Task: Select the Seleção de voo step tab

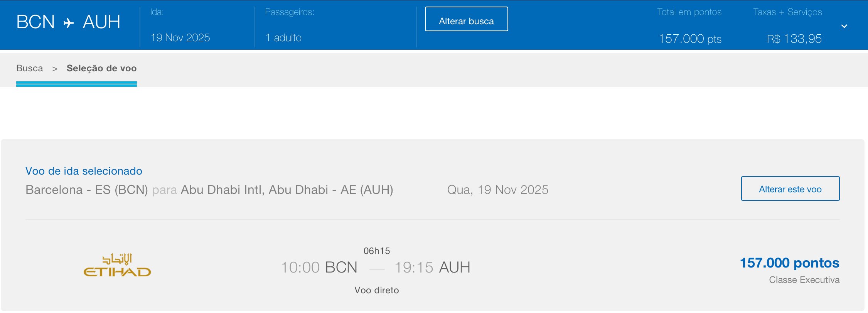Action: 101,69
